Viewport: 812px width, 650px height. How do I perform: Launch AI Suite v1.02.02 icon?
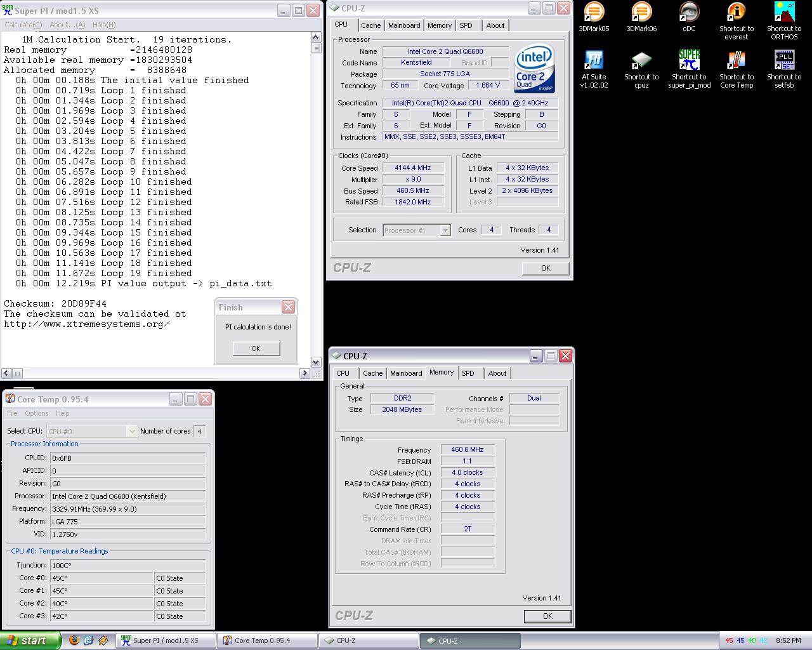pos(594,69)
